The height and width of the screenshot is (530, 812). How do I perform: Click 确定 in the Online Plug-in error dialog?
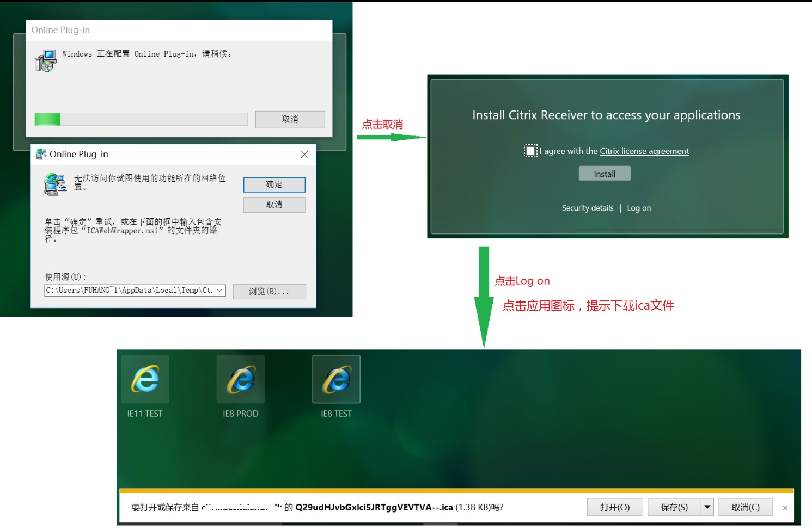(274, 184)
